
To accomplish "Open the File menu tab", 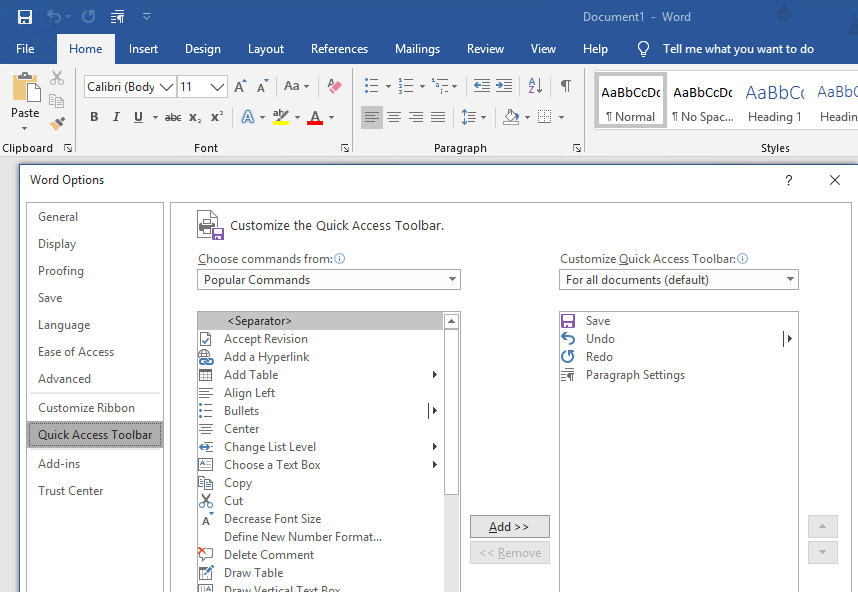I will pos(25,49).
